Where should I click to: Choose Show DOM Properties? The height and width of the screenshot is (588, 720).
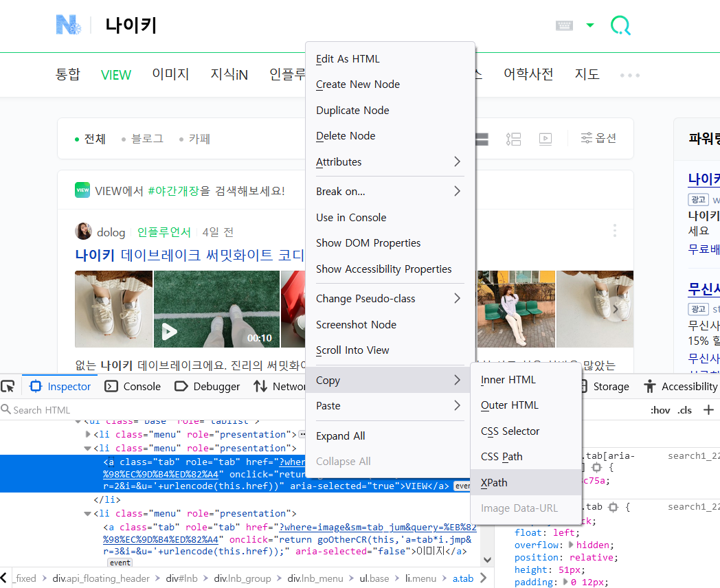point(390,243)
